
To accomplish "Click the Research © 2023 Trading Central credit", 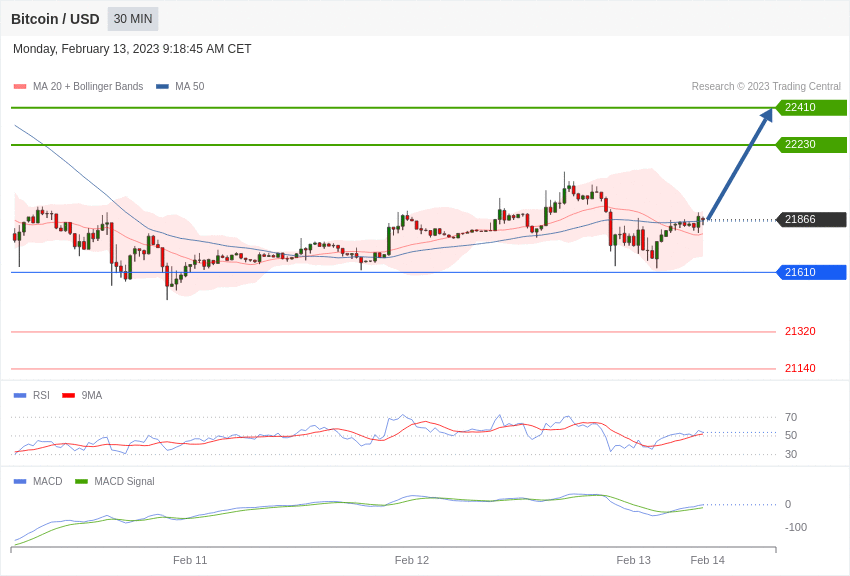I will tap(766, 87).
